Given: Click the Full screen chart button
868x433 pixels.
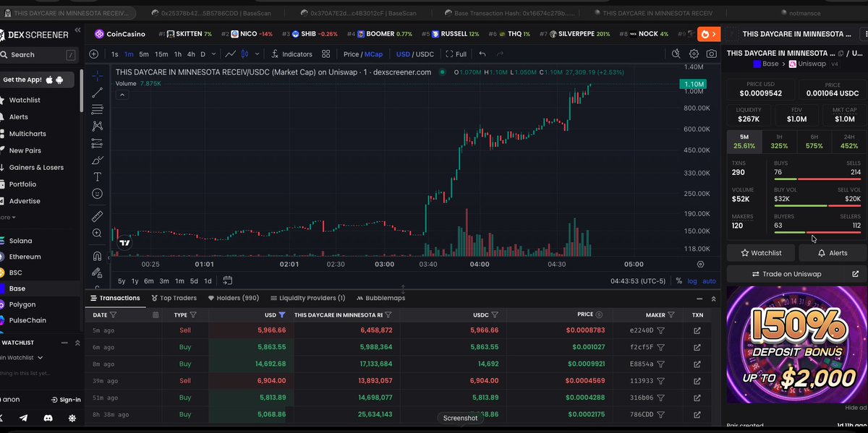Looking at the screenshot, I should coord(456,54).
